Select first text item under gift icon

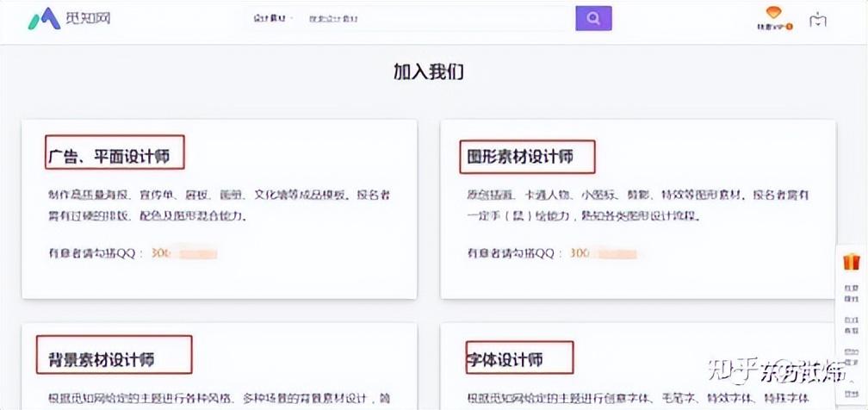pyautogui.click(x=852, y=290)
